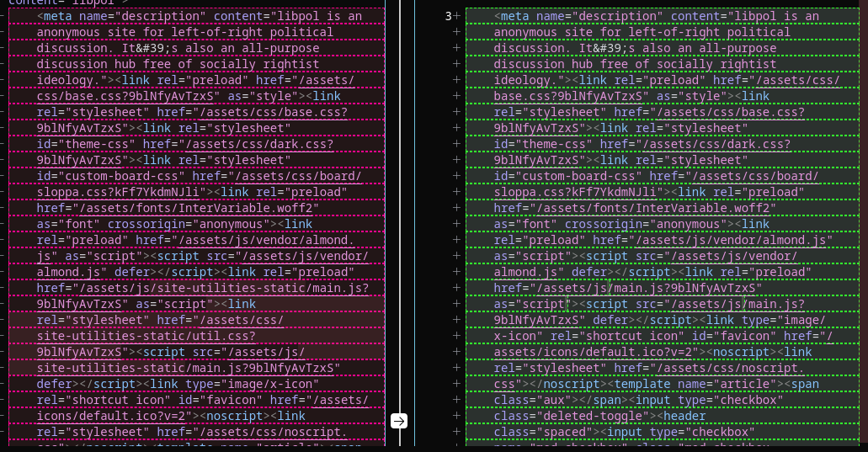This screenshot has width=868, height=452.
Task: Click '<meta name="description"' line in left pane
Action: (x=200, y=17)
